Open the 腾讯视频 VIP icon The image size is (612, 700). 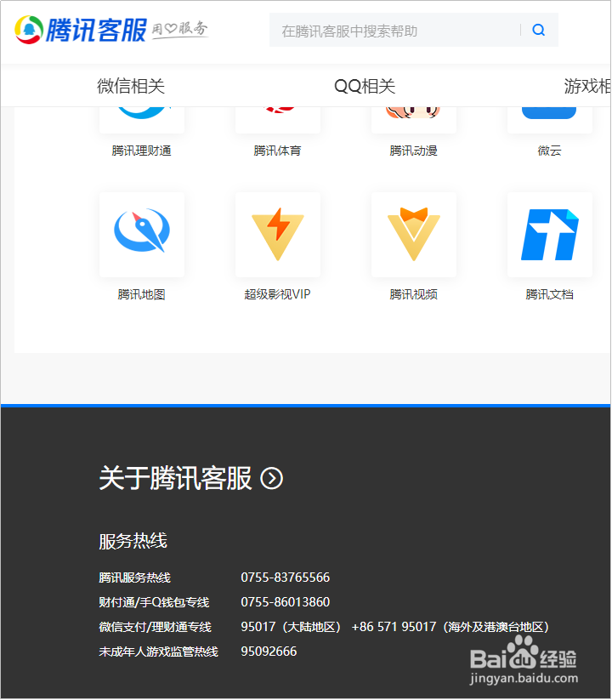tap(413, 235)
